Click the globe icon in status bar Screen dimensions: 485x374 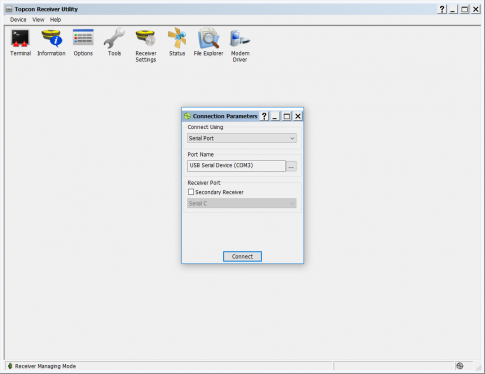(x=460, y=366)
